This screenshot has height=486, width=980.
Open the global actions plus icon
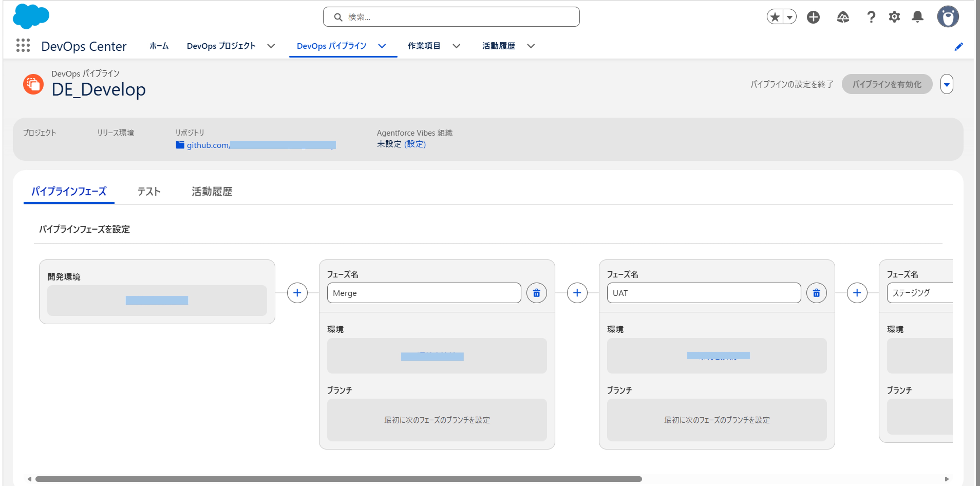coord(813,17)
